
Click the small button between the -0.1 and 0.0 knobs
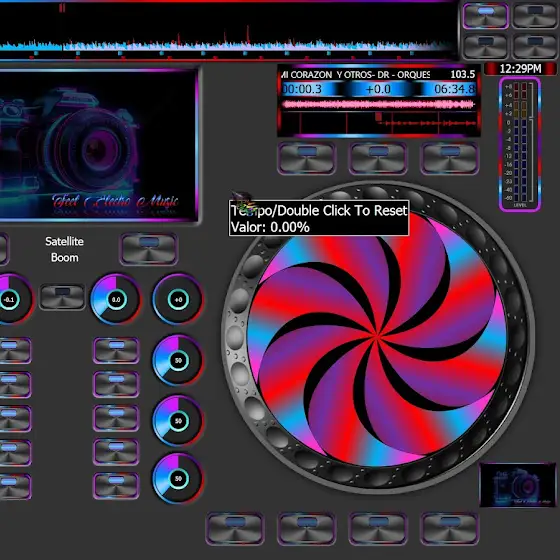(x=62, y=297)
